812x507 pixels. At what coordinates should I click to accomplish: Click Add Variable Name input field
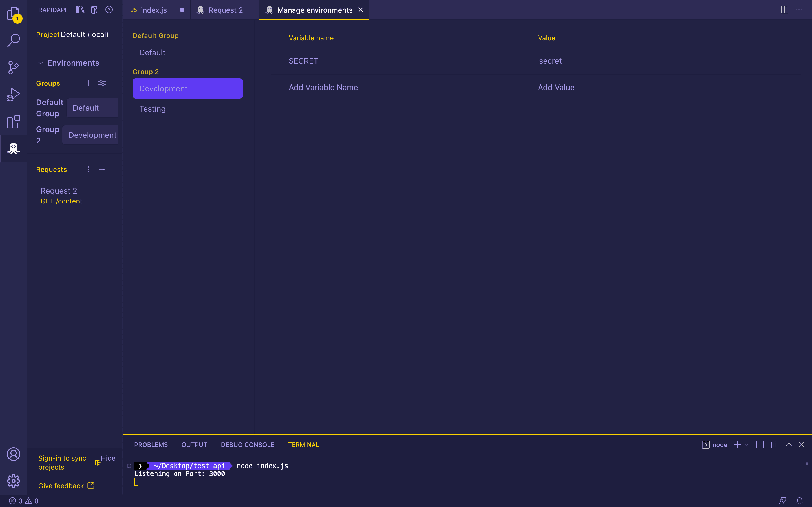pos(323,87)
